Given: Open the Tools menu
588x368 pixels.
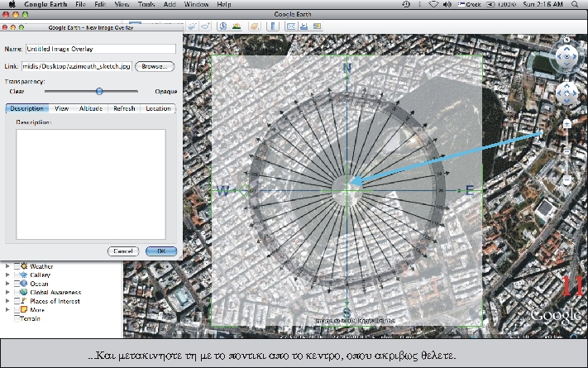Looking at the screenshot, I should click(146, 4).
